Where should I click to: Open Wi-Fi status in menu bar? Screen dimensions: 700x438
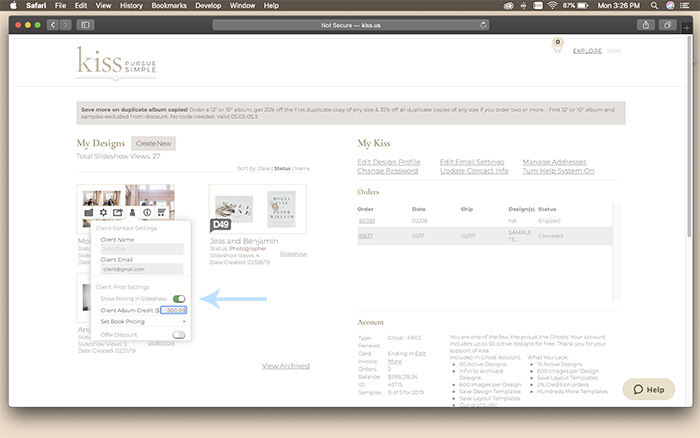[552, 6]
